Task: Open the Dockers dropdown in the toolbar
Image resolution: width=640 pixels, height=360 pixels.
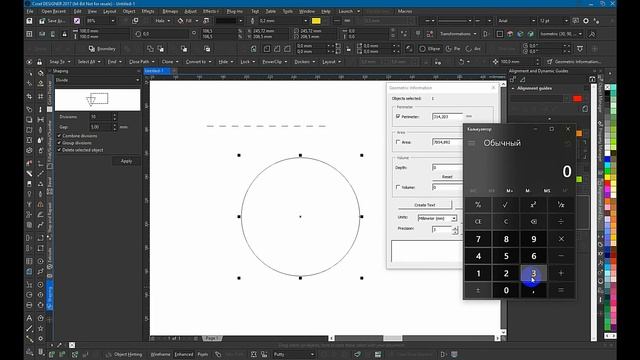Action: (304, 62)
